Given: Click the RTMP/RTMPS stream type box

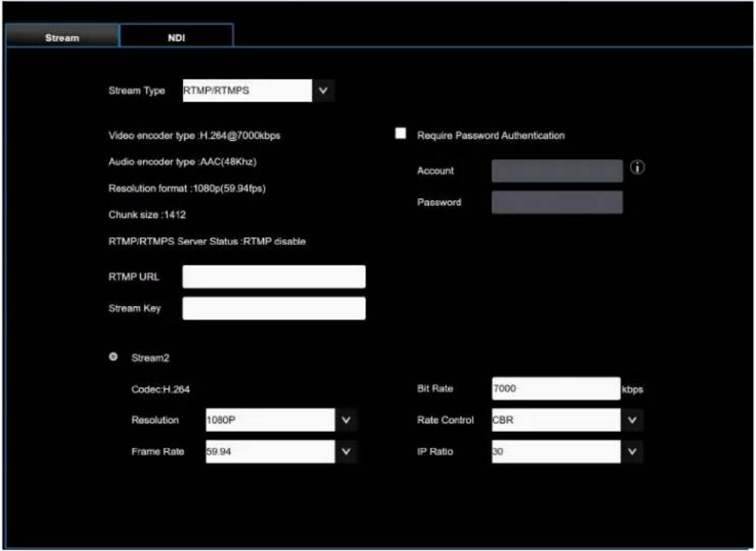Looking at the screenshot, I should pyautogui.click(x=248, y=90).
